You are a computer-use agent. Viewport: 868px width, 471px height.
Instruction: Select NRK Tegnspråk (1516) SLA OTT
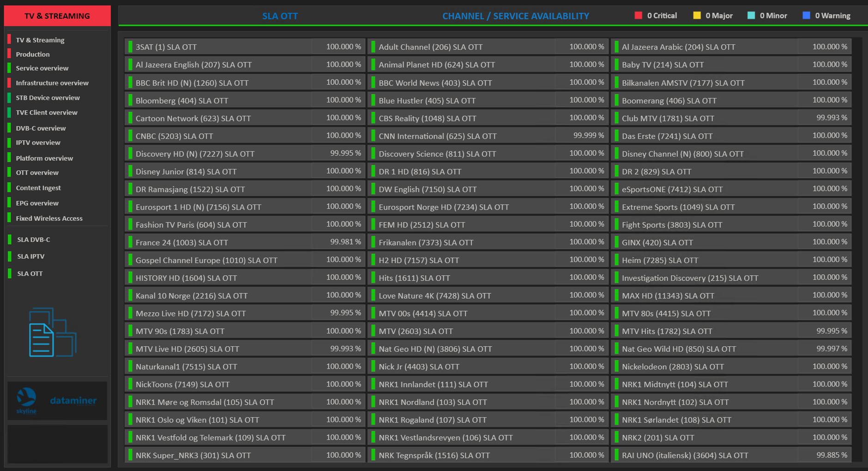(x=488, y=455)
